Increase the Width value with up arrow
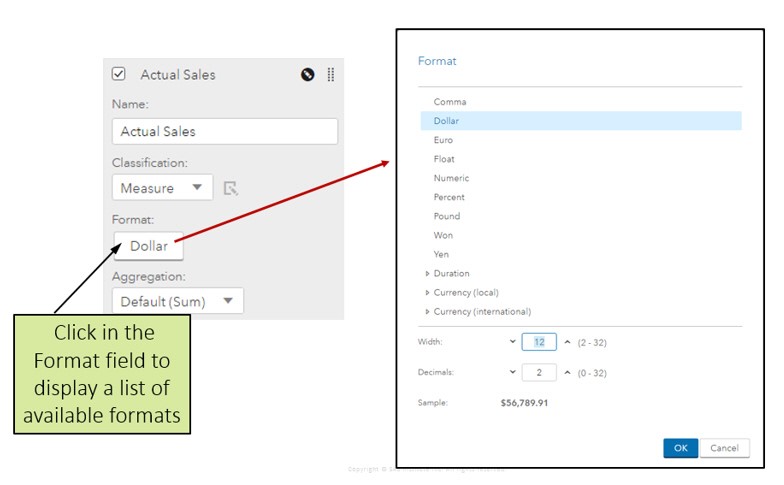 [x=567, y=342]
